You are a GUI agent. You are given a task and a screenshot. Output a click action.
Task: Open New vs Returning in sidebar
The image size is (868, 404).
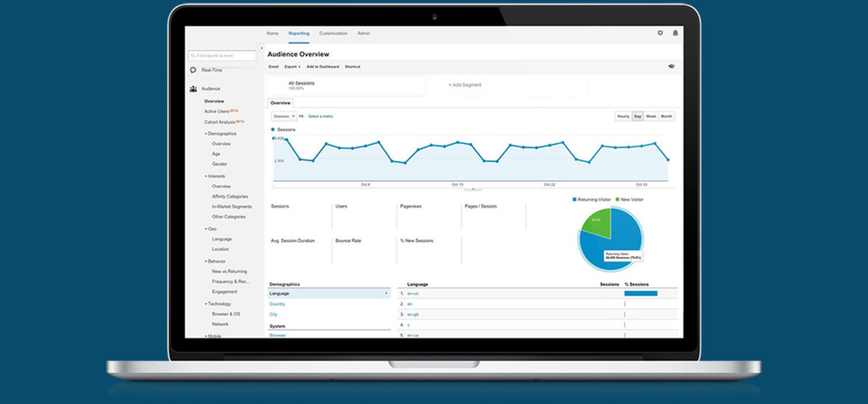click(230, 272)
